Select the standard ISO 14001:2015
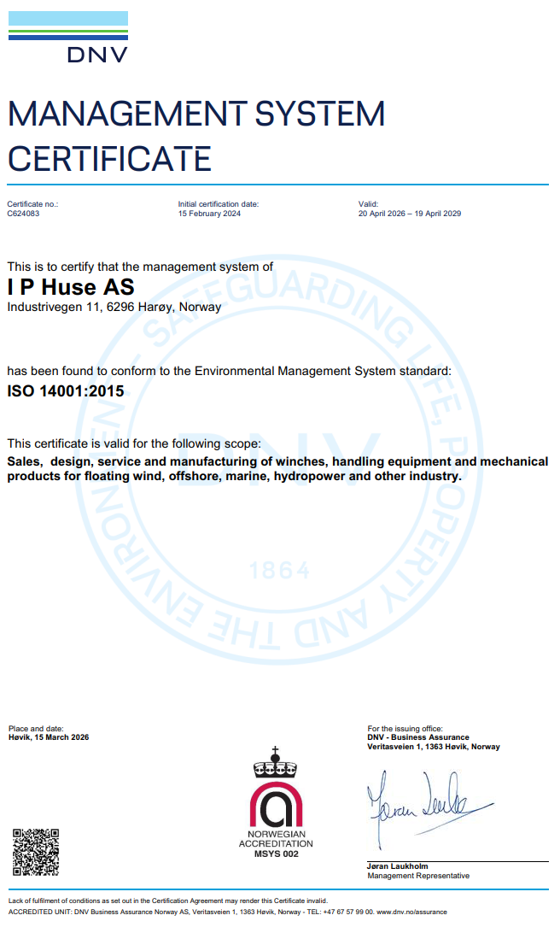This screenshot has height=927, width=560. [x=66, y=391]
